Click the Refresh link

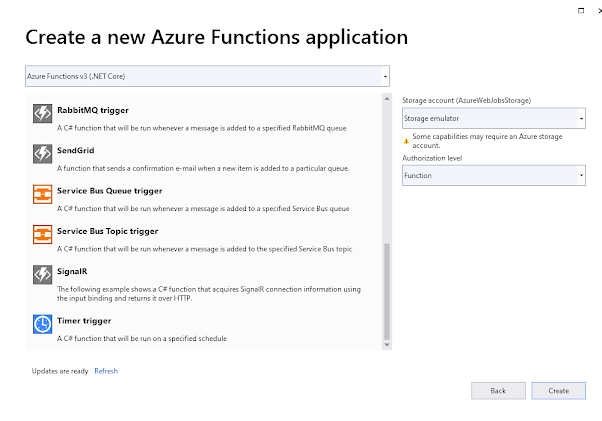point(106,371)
